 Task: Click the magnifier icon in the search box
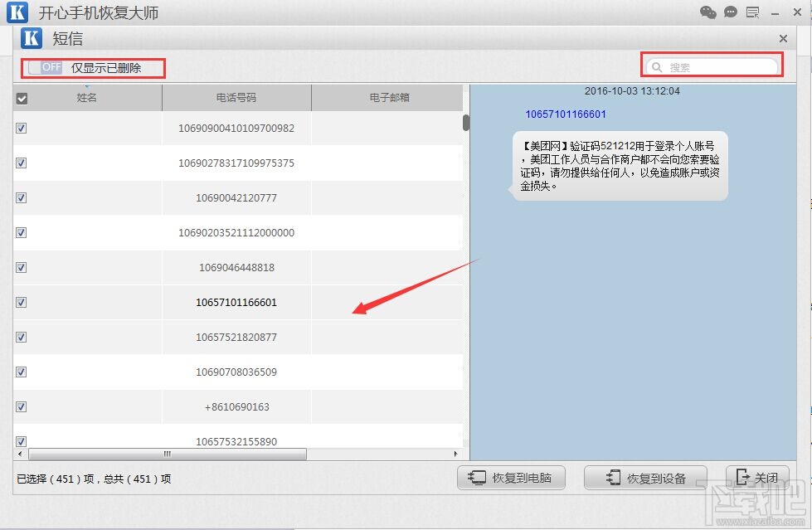(658, 65)
